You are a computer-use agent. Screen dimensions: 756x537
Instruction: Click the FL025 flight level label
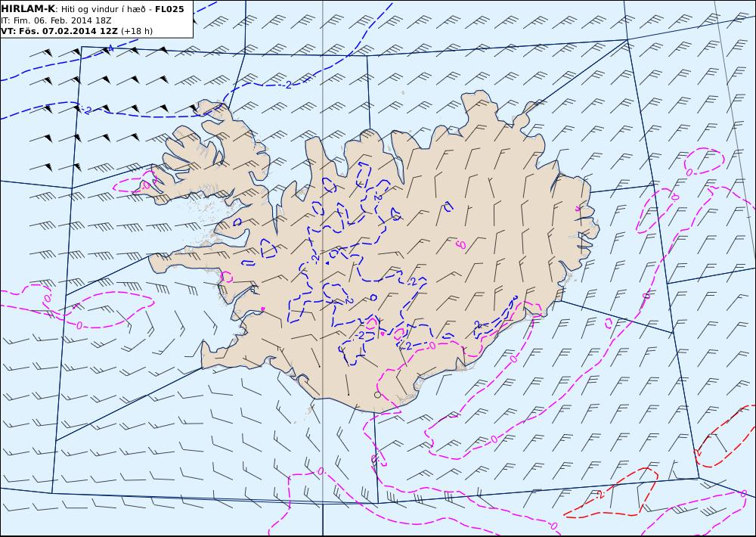pyautogui.click(x=169, y=8)
